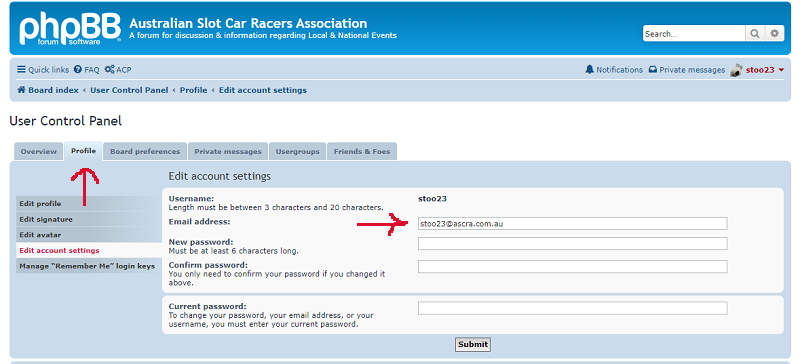This screenshot has height=364, width=800.
Task: Click the Email address field
Action: pos(572,223)
